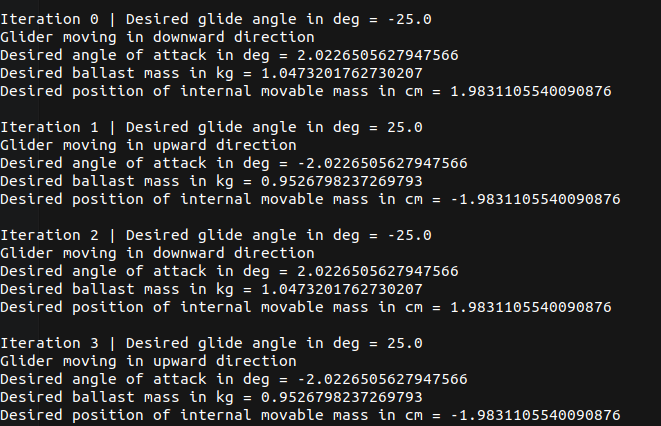This screenshot has height=426, width=661.
Task: Click Iteration 2's desired ballast mass line
Action: [211, 289]
